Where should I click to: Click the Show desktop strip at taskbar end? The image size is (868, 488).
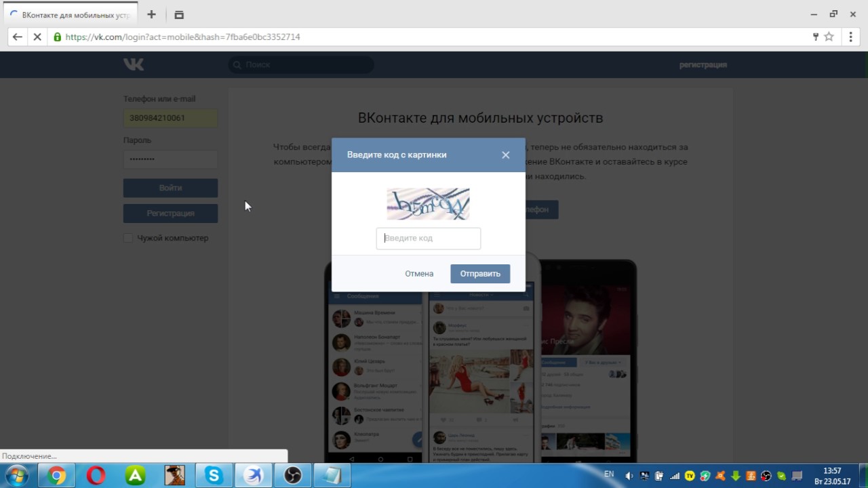pos(863,476)
